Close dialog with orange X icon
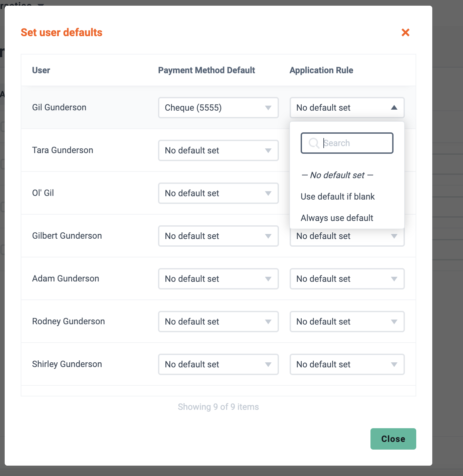 [x=405, y=32]
